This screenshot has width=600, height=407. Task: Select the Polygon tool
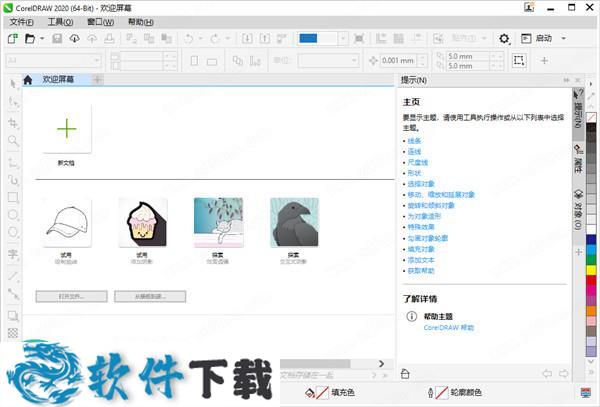[x=13, y=232]
